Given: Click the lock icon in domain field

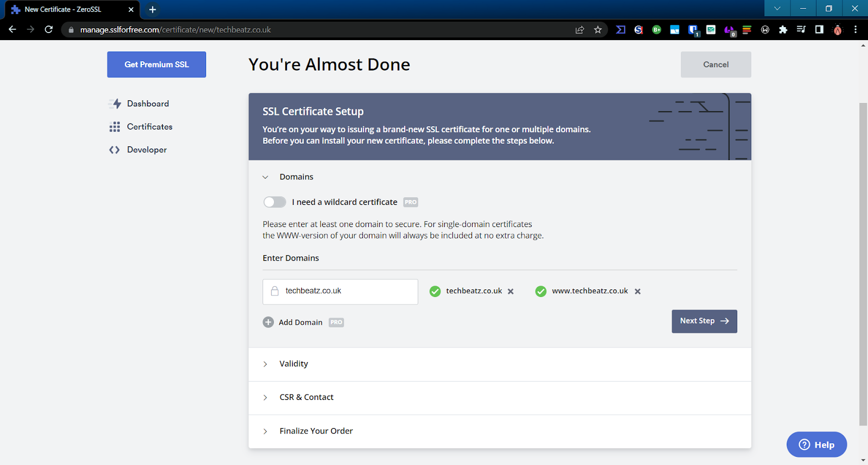Looking at the screenshot, I should tap(275, 291).
